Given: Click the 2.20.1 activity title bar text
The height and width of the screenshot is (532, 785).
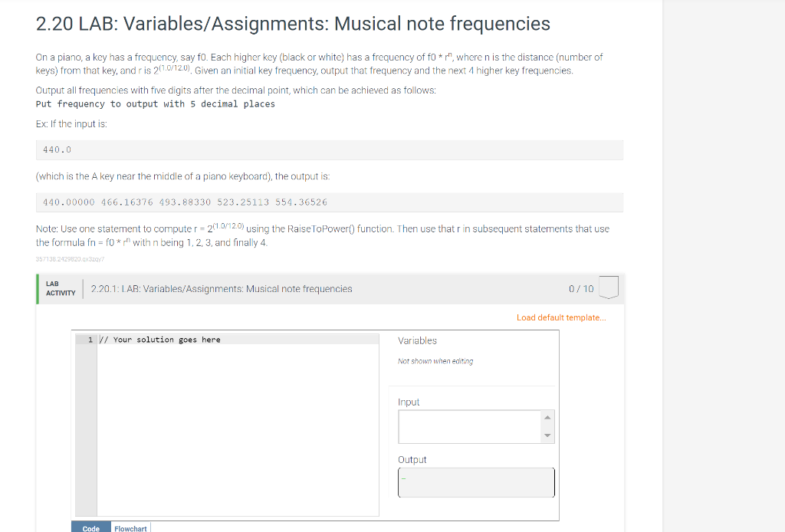Looking at the screenshot, I should 222,289.
